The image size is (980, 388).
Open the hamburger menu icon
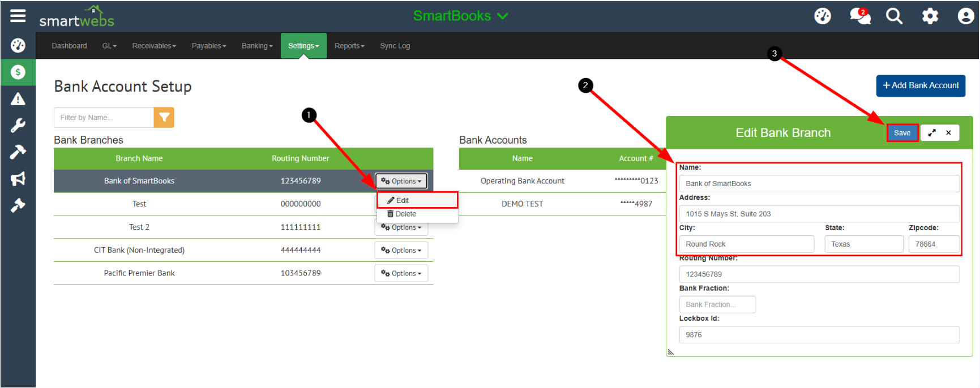tap(18, 16)
